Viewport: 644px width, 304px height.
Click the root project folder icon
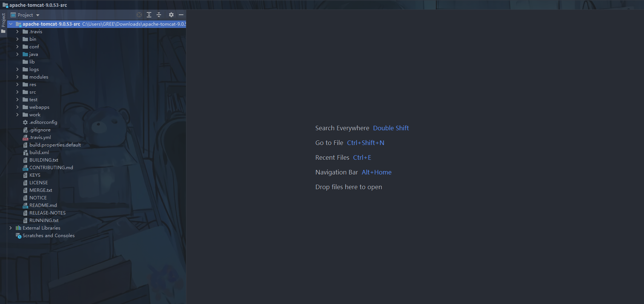pyautogui.click(x=18, y=24)
